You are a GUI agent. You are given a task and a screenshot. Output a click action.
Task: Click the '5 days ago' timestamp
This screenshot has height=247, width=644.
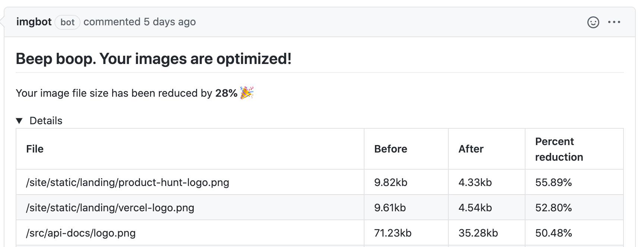pyautogui.click(x=170, y=22)
